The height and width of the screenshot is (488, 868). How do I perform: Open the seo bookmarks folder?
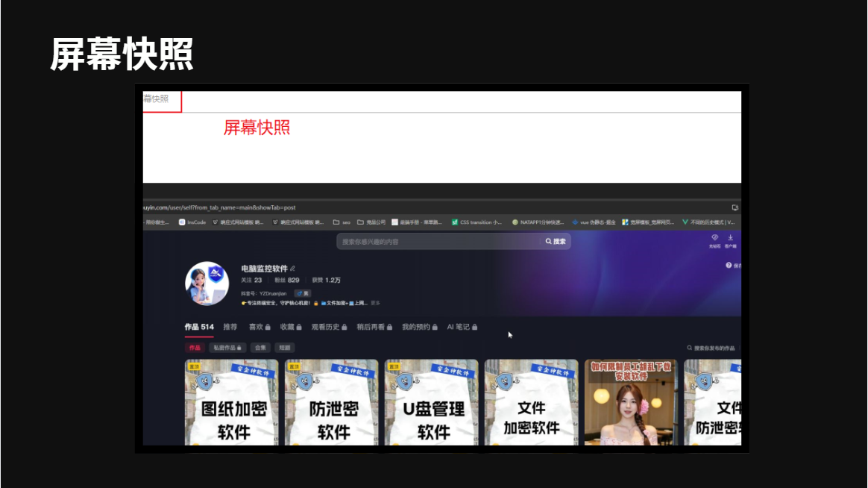342,222
